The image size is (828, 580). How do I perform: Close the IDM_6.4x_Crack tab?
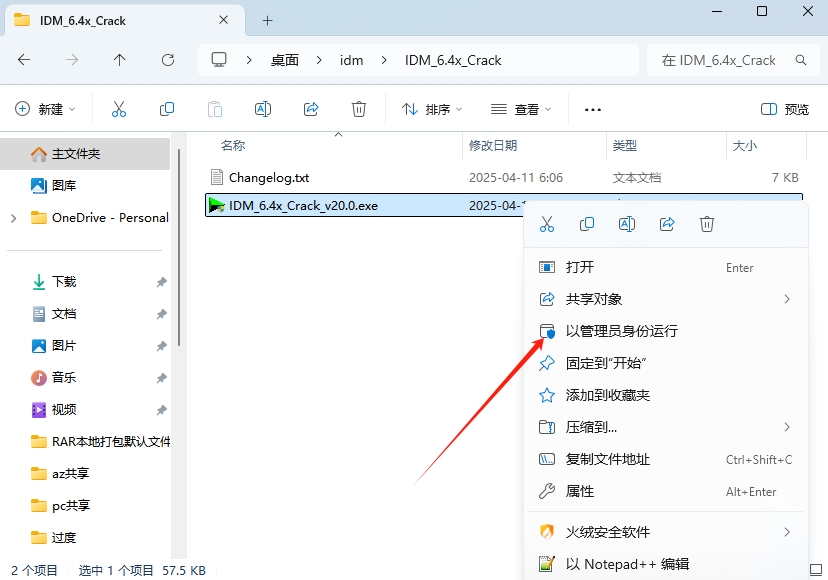223,20
